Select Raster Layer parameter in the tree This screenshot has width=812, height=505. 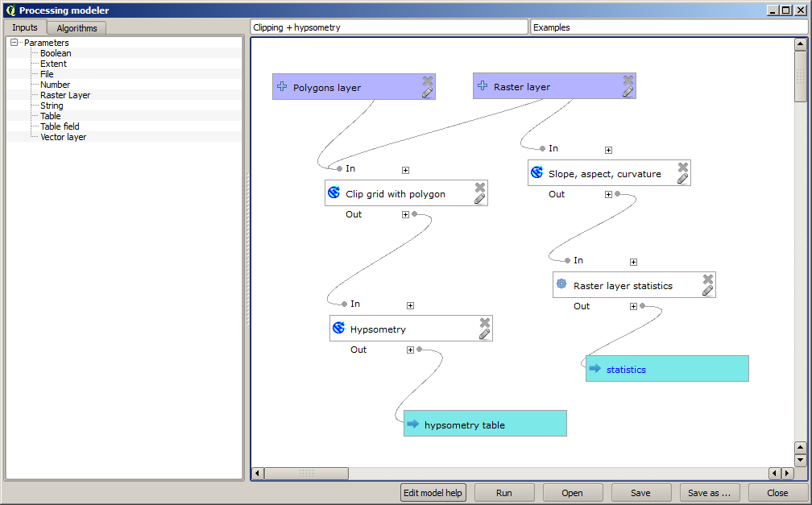point(65,95)
